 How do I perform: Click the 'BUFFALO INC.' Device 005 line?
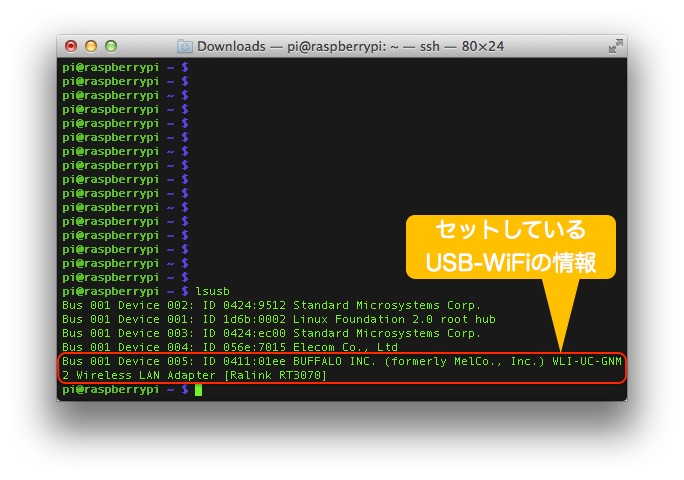pos(342,361)
